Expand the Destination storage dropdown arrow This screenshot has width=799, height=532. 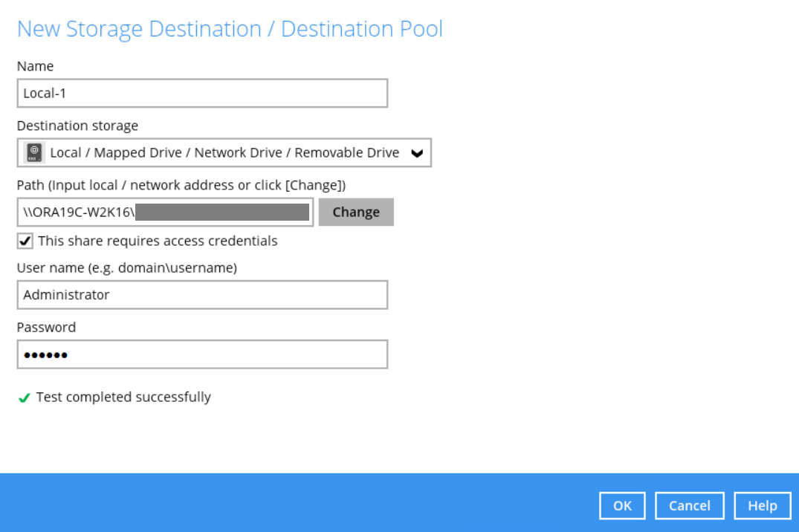[417, 153]
